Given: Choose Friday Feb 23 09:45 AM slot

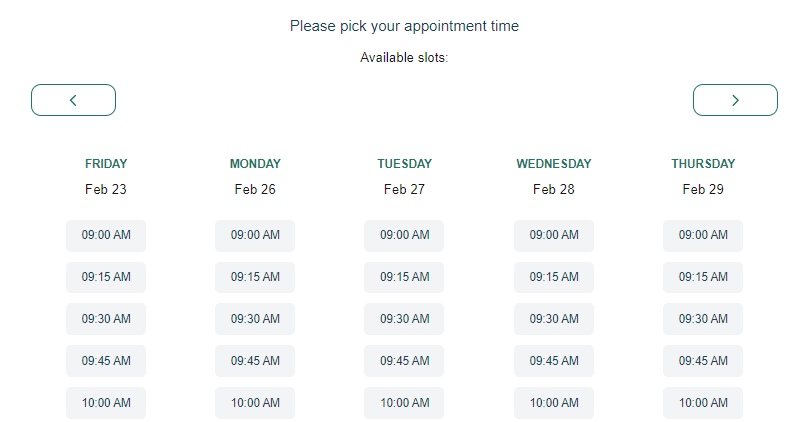Looking at the screenshot, I should 106,361.
